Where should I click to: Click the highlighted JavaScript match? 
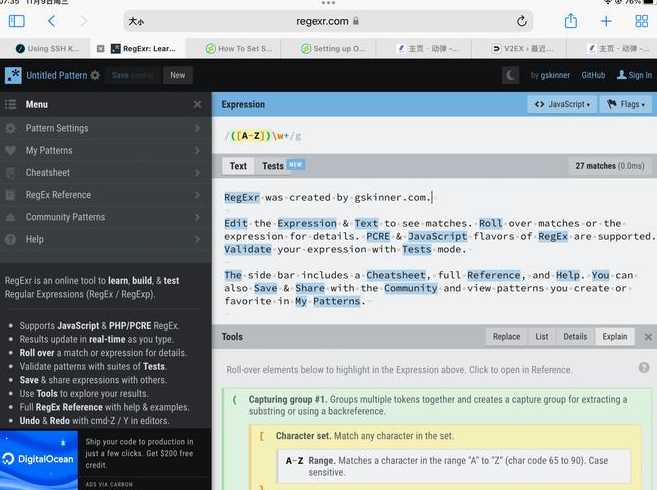point(437,236)
